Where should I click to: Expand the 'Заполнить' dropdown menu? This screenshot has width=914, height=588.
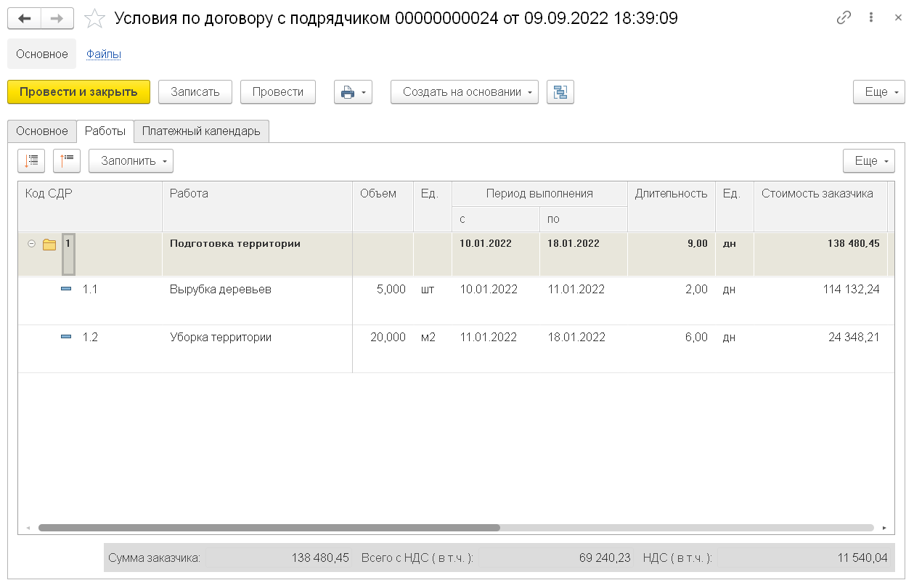[x=131, y=161]
